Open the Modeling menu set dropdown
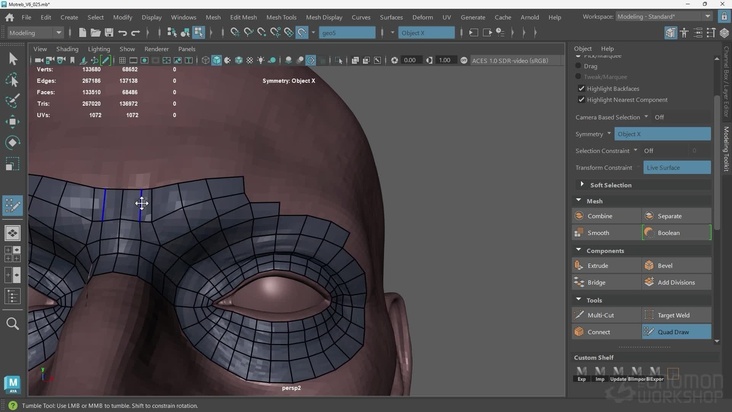The image size is (732, 412). [35, 33]
